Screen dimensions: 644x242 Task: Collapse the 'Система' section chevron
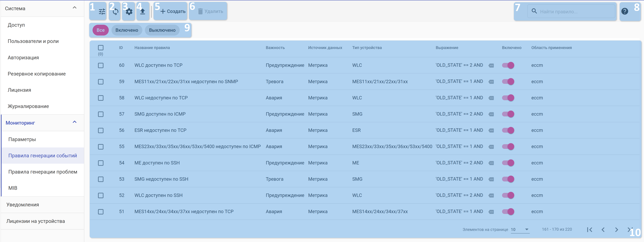pos(74,8)
